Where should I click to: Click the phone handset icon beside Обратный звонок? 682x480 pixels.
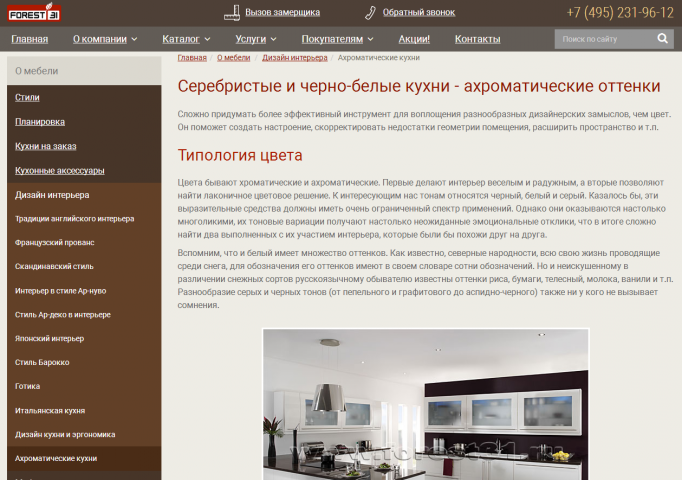pos(370,13)
